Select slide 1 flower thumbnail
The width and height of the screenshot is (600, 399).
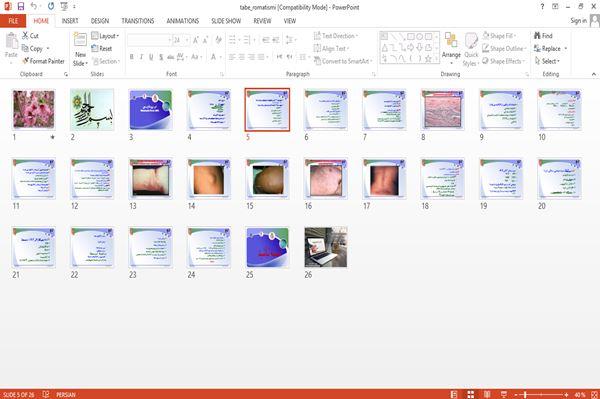pyautogui.click(x=34, y=109)
